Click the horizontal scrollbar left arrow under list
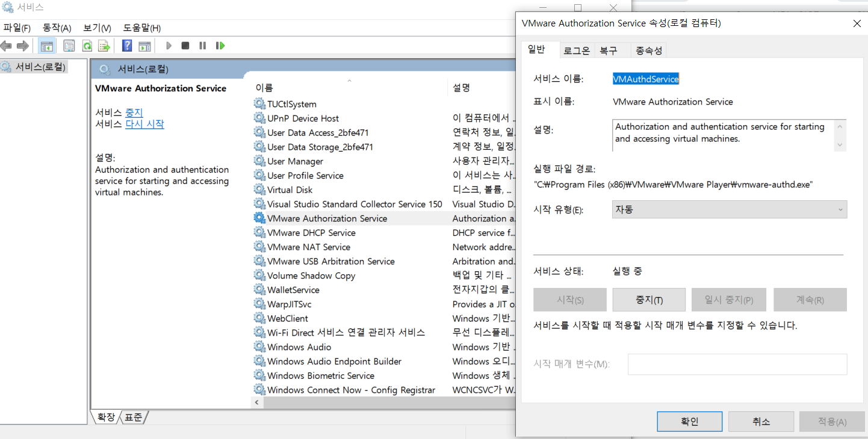This screenshot has height=439, width=868. tap(256, 402)
